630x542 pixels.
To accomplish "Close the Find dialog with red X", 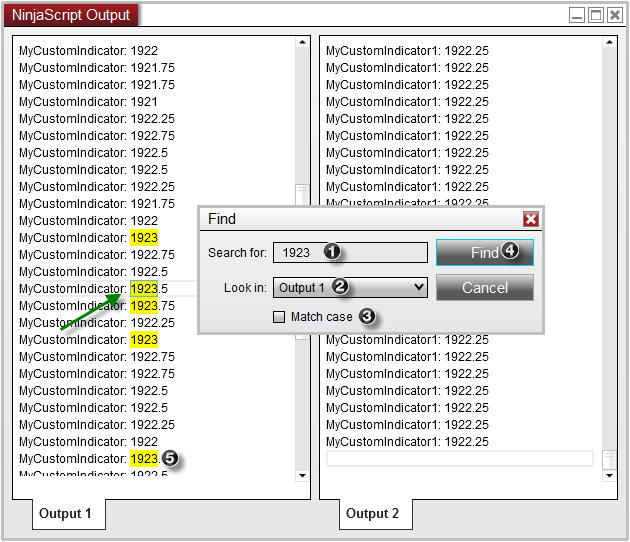I will 530,219.
